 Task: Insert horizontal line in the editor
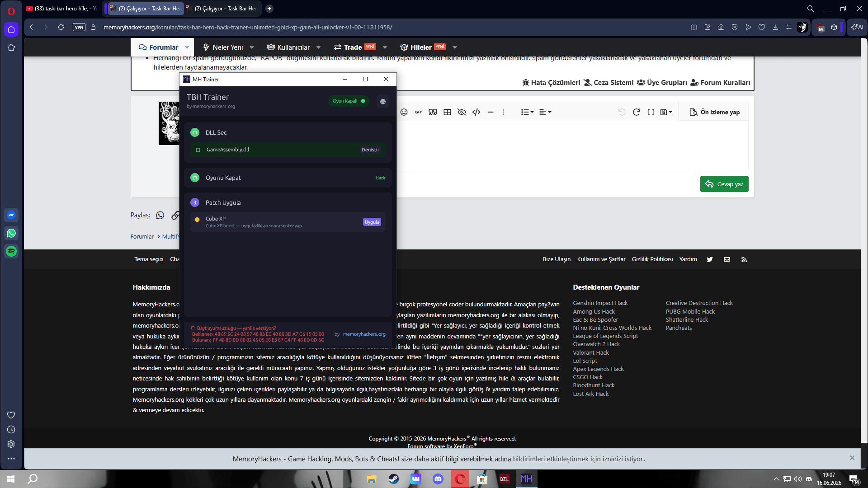click(x=491, y=112)
